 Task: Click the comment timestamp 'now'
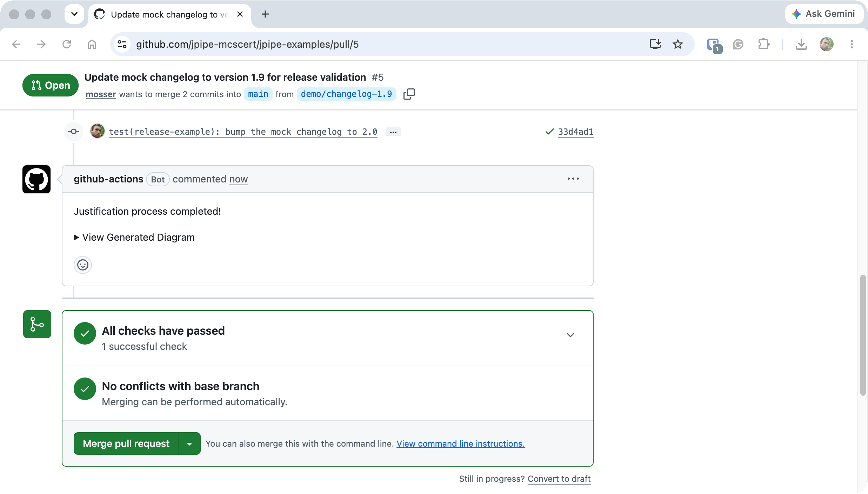point(239,179)
